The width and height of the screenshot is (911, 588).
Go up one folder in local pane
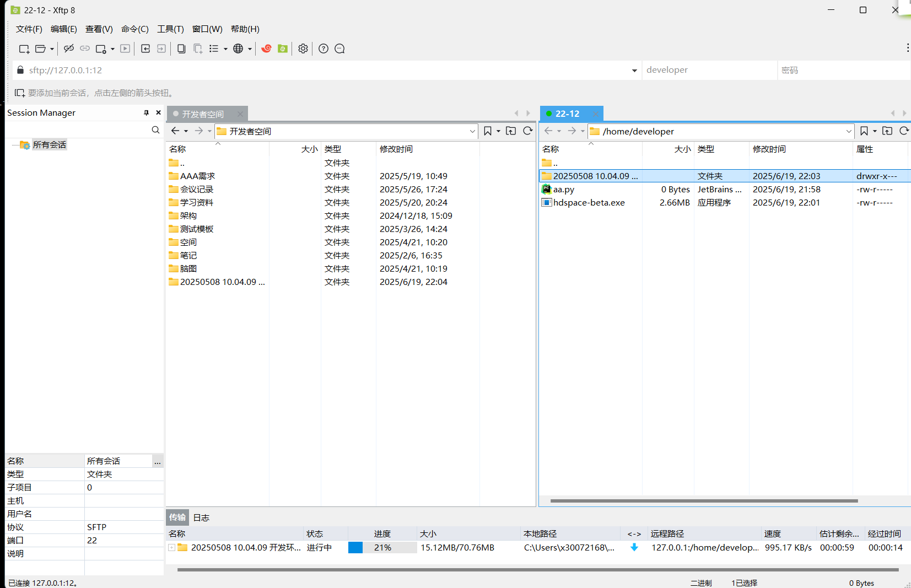click(x=511, y=131)
